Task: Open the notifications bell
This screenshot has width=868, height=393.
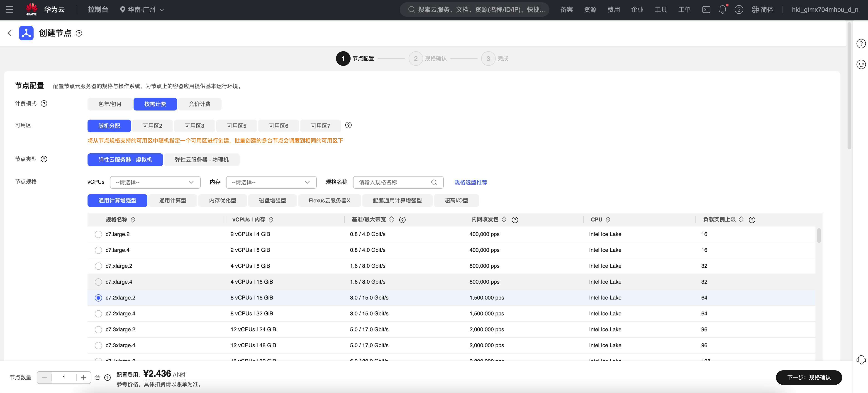Action: (722, 10)
